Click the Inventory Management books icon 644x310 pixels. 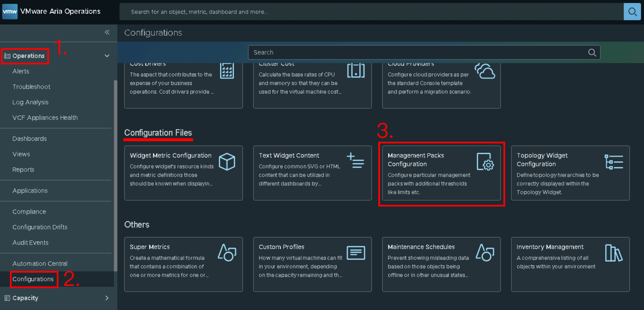pos(614,253)
